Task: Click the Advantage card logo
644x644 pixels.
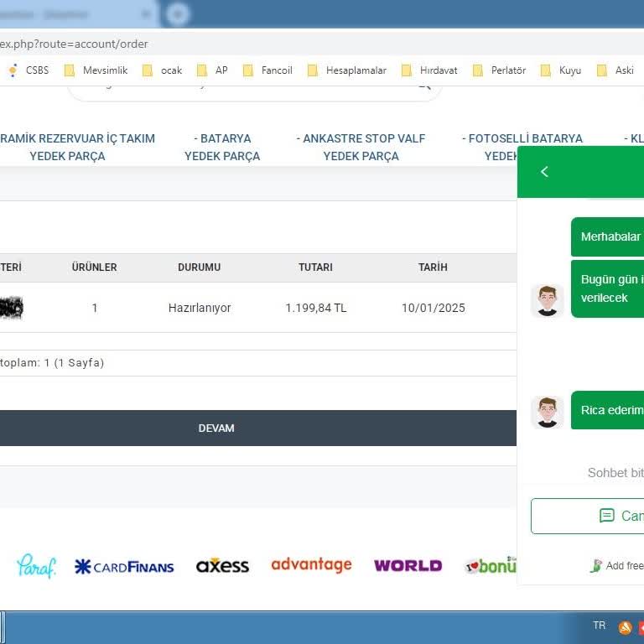Action: coord(311,565)
